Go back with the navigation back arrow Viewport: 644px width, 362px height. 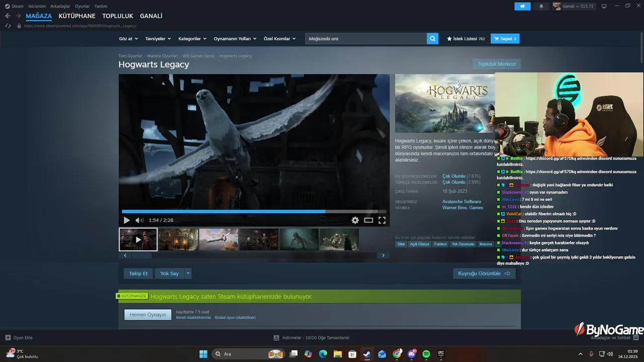pos(8,16)
